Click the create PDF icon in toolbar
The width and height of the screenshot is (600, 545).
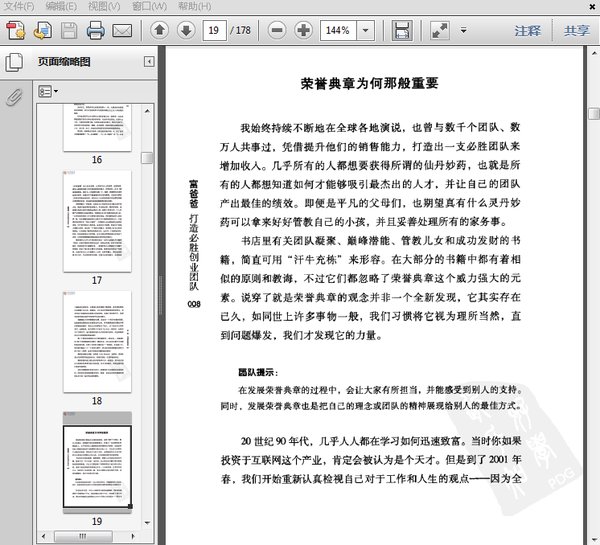tap(16, 30)
